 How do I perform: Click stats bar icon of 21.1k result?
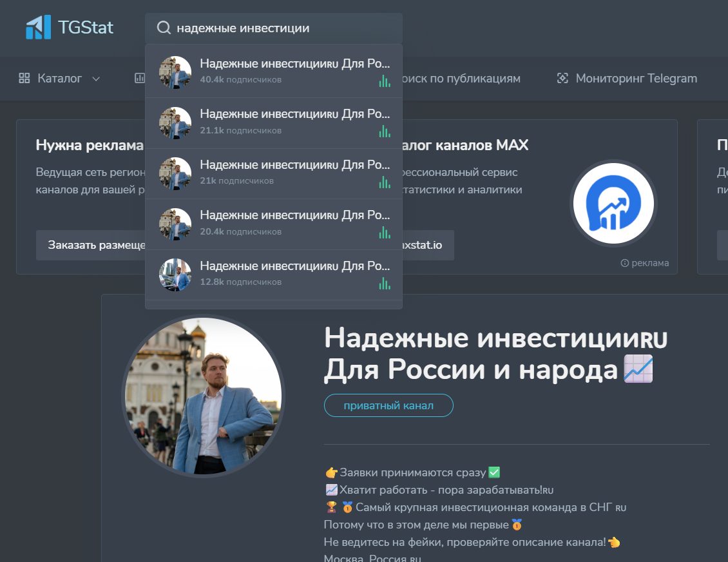[385, 131]
